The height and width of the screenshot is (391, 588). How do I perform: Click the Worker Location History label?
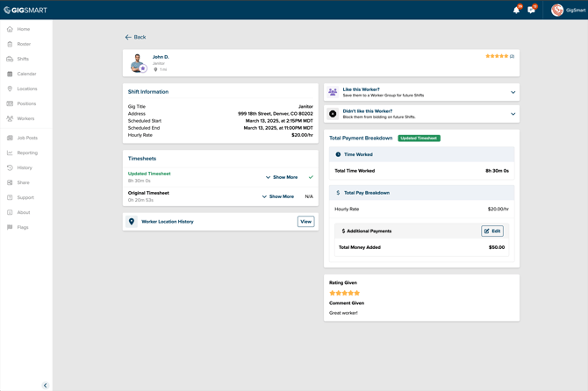(x=168, y=222)
